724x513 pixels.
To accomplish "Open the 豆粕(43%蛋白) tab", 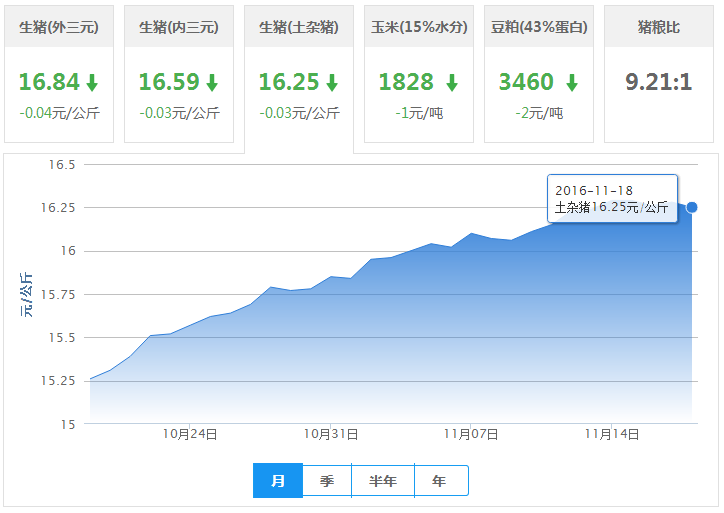I will (x=539, y=27).
